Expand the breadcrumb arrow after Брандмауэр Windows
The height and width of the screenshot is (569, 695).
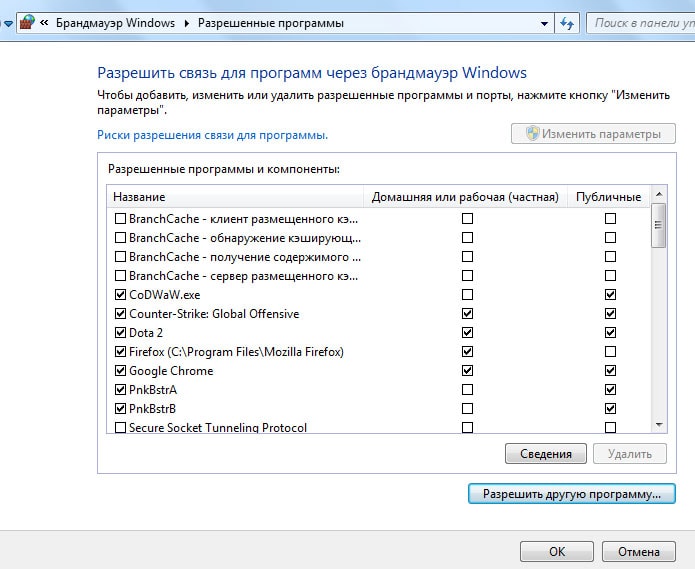pyautogui.click(x=187, y=23)
